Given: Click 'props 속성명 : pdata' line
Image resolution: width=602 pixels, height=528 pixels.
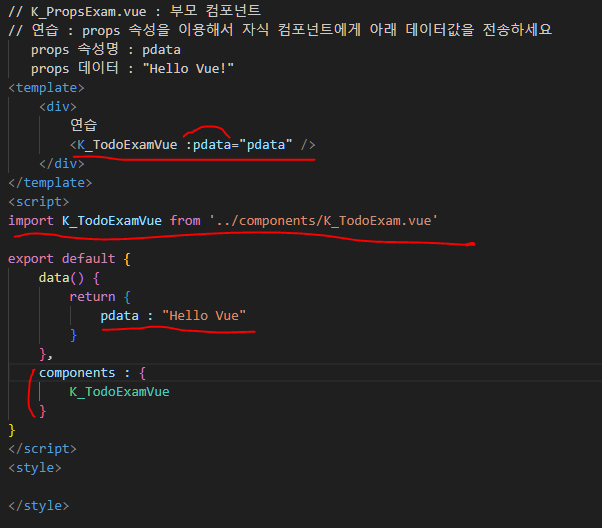Looking at the screenshot, I should click(x=106, y=49).
